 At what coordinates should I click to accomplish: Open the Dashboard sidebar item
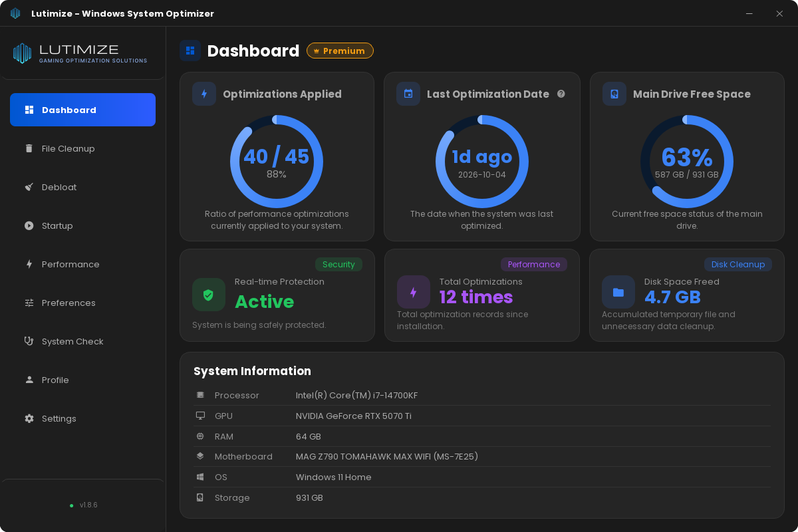point(82,110)
